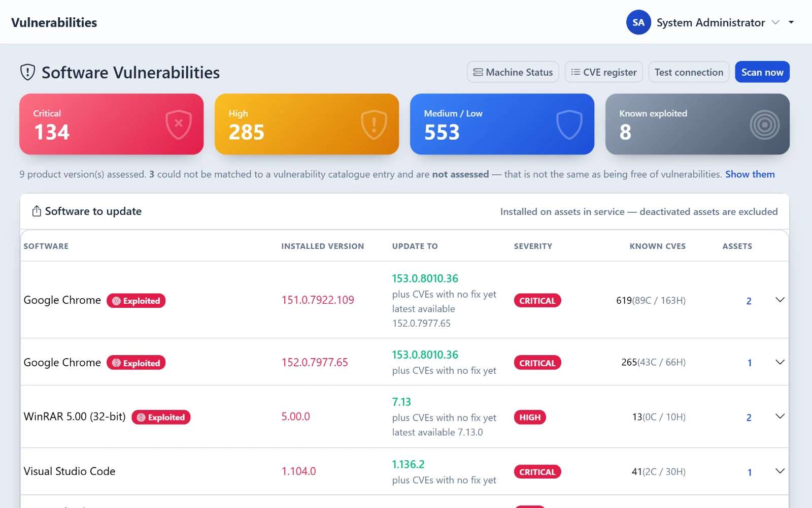
Task: Click installed version 151.0.7922.109
Action: 318,300
